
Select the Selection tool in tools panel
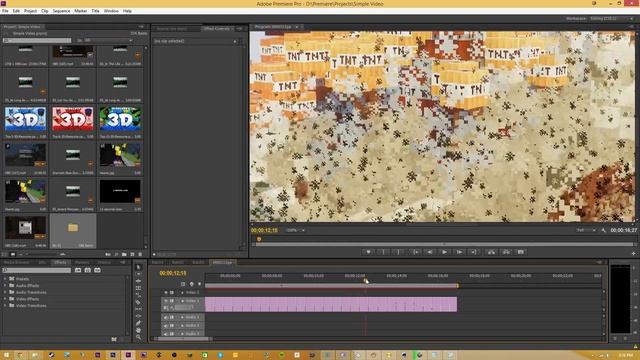138,267
